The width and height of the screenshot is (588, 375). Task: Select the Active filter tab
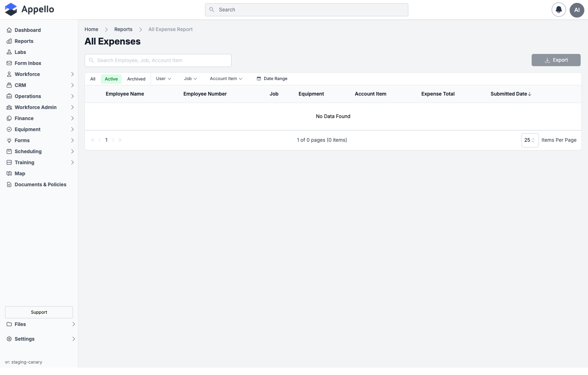point(111,79)
